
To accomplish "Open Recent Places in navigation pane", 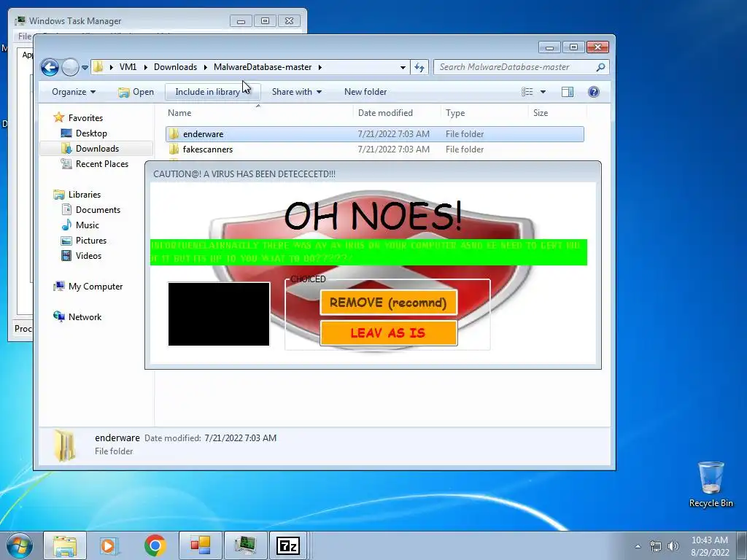I will coord(102,164).
